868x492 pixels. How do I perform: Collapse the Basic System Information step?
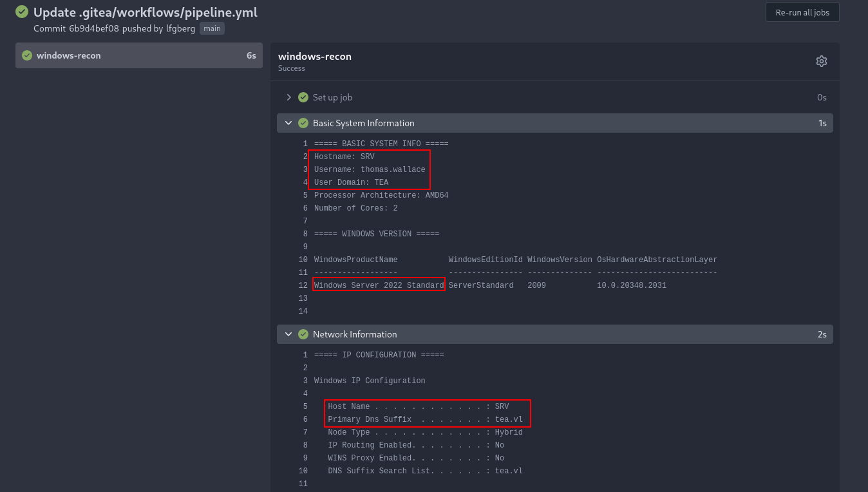288,122
